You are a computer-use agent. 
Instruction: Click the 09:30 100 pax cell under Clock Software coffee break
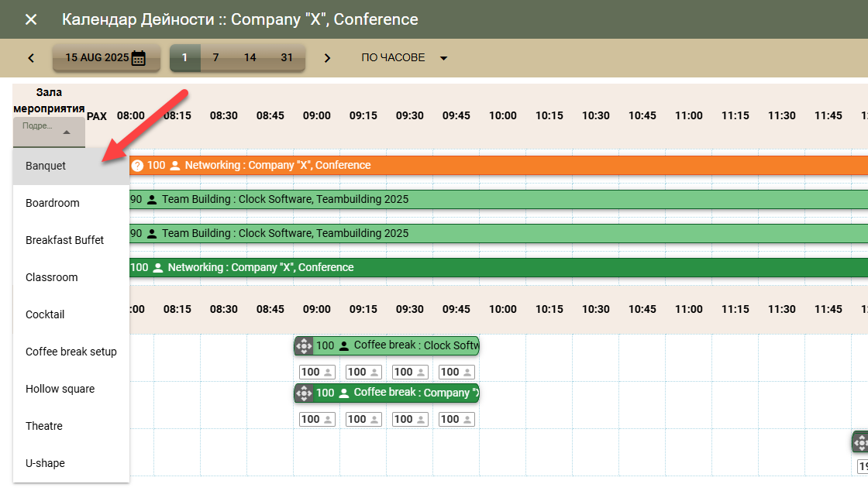(410, 372)
